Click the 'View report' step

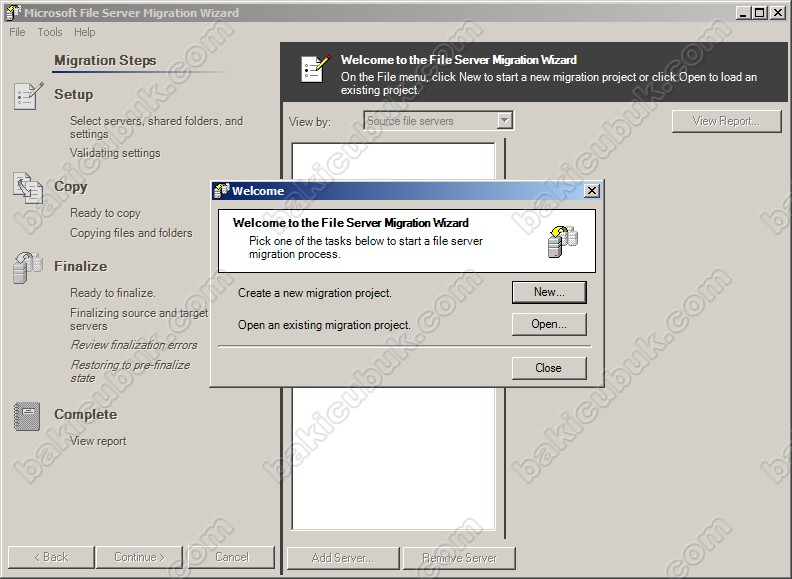(98, 441)
